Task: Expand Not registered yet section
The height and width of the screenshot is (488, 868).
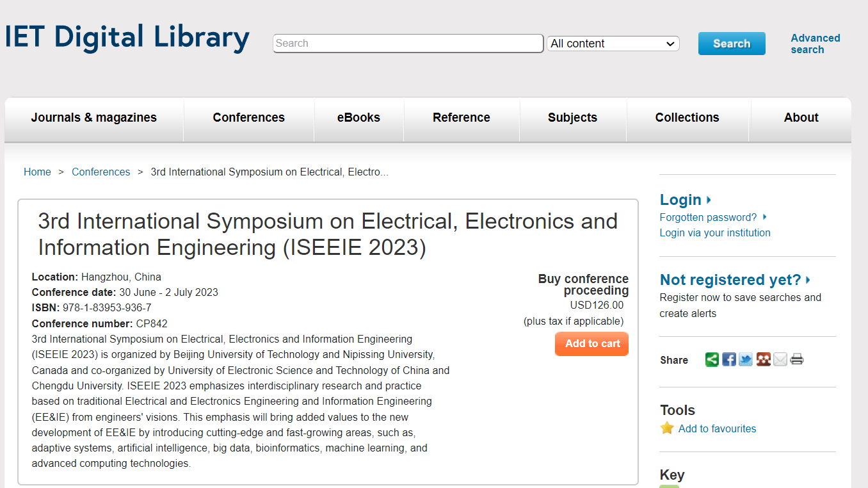Action: pyautogui.click(x=735, y=280)
